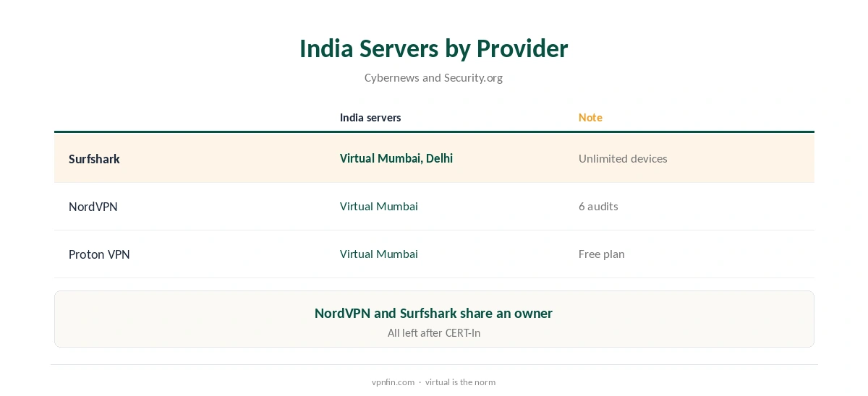Click the 'Cybernews and Security.org' subtitle
The image size is (868, 396).
click(433, 77)
